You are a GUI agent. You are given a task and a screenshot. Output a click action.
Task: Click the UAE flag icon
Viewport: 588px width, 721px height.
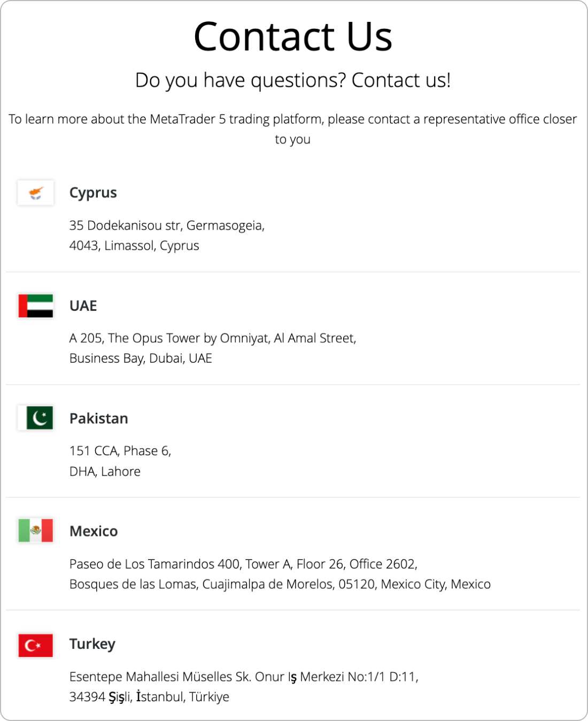(36, 305)
